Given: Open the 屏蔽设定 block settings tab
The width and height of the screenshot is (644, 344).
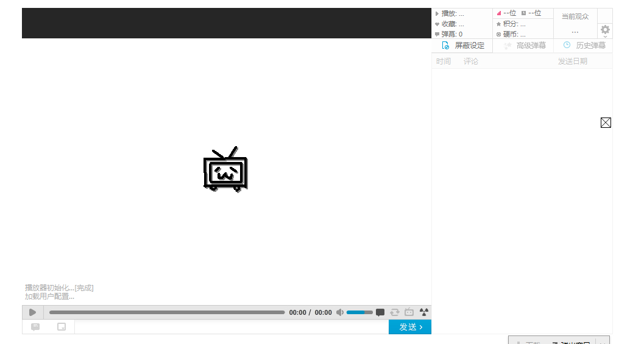Looking at the screenshot, I should pos(462,46).
